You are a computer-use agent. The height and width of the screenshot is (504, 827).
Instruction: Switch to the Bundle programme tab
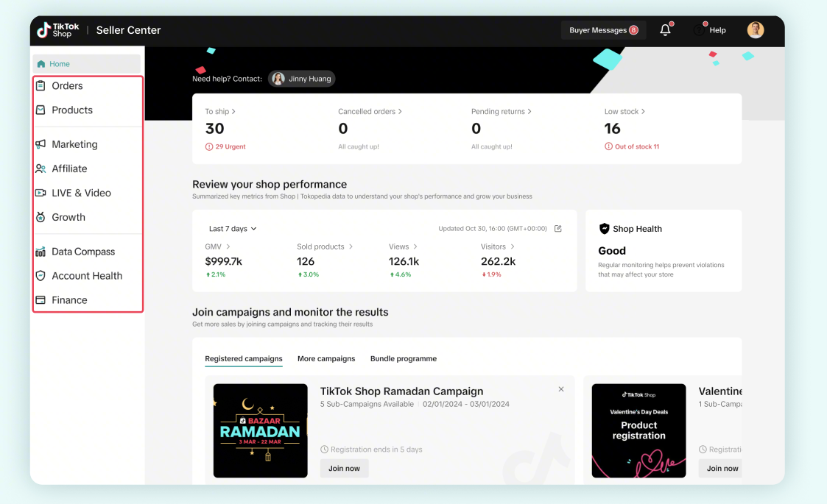click(x=404, y=358)
